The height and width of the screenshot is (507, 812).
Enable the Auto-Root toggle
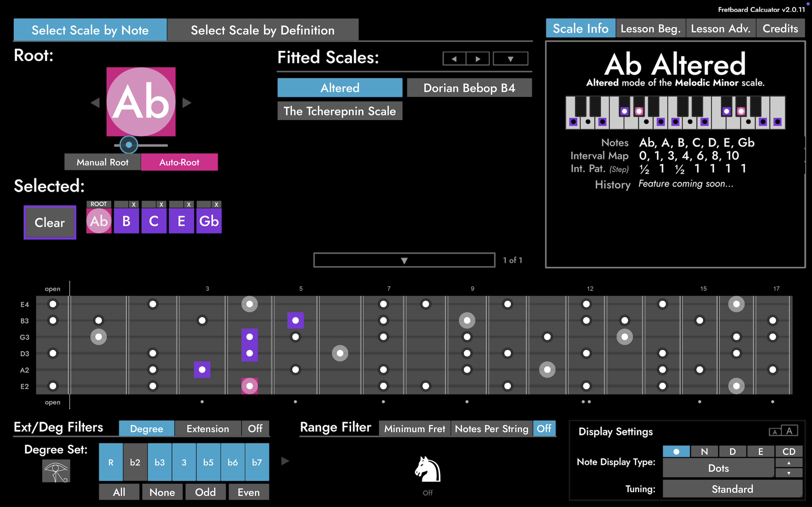coord(179,162)
